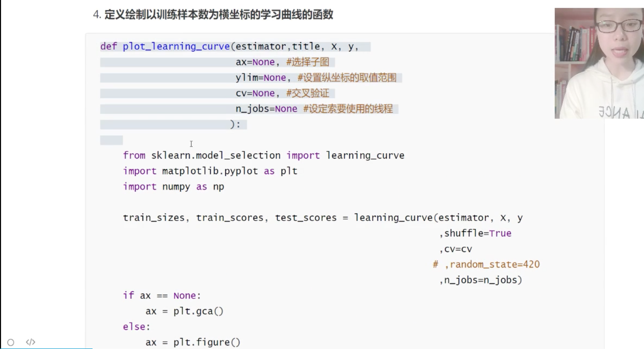
Task: Click the n_jobs=None parameter line
Action: click(x=266, y=109)
